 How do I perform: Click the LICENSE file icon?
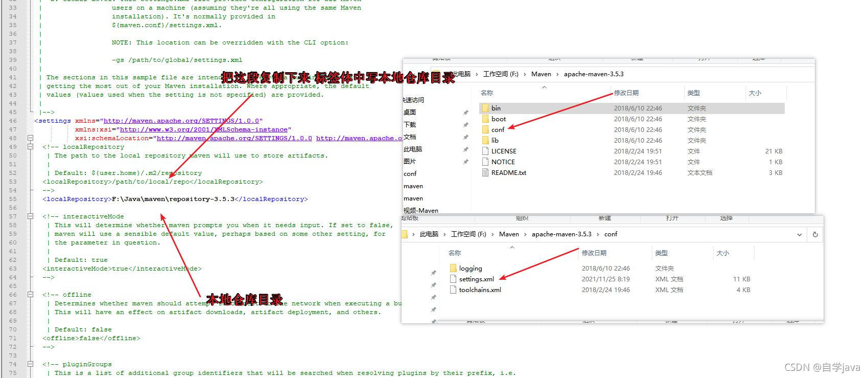[x=485, y=151]
